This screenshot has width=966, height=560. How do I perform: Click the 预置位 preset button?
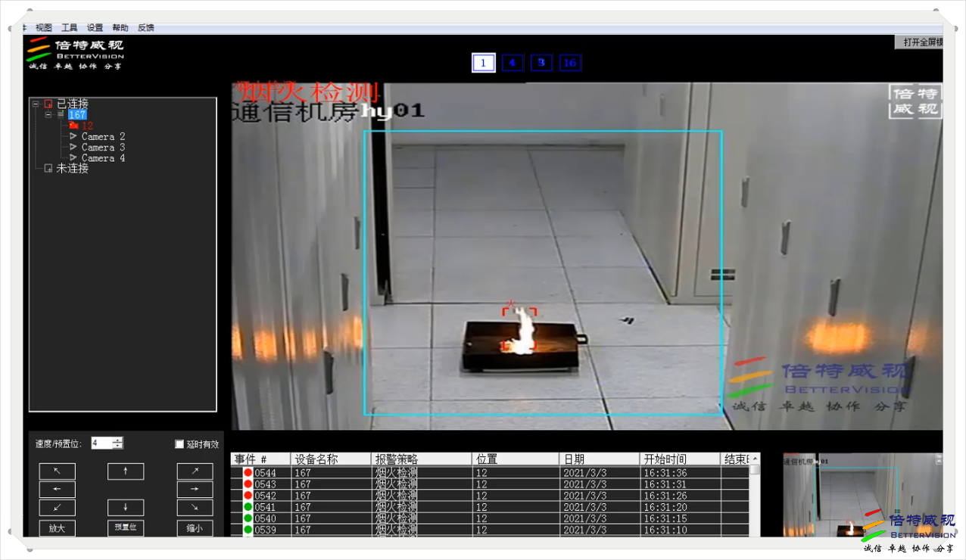[x=126, y=527]
